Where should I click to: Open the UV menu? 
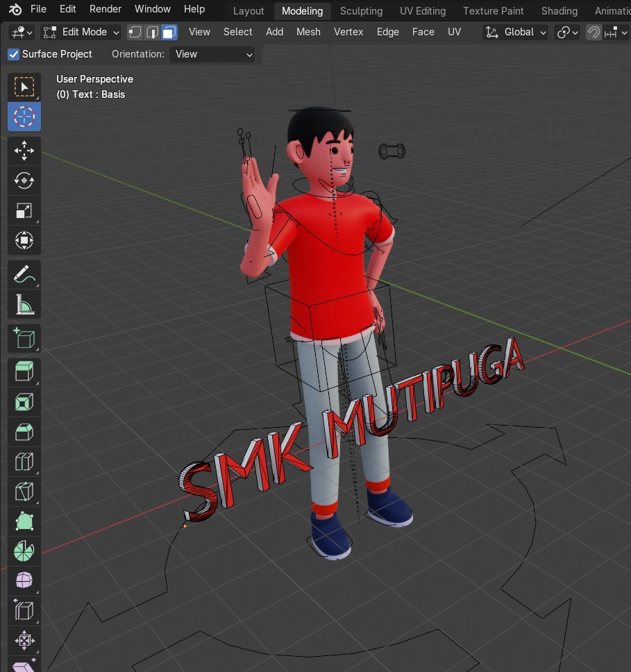coord(454,32)
